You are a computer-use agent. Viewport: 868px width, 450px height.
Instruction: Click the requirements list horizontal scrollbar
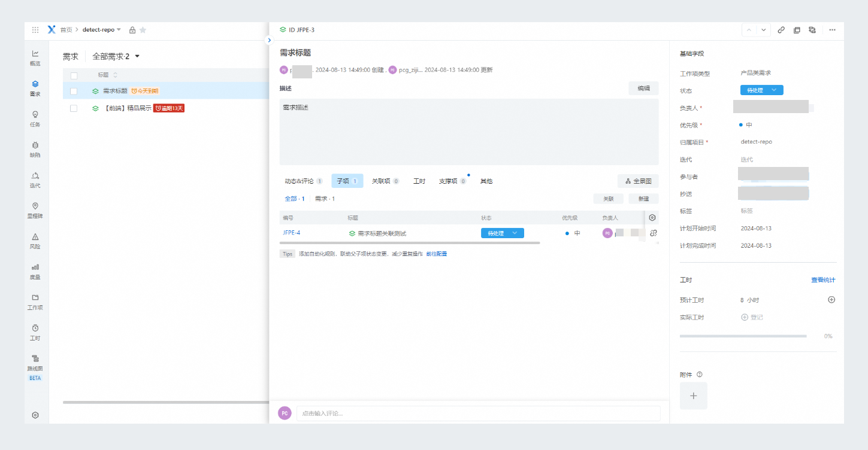tap(166, 402)
